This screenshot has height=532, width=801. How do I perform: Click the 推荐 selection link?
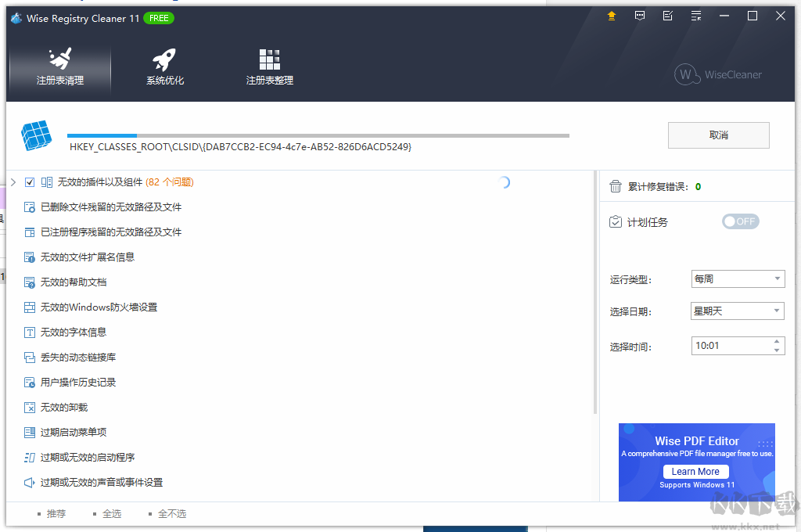coord(56,513)
